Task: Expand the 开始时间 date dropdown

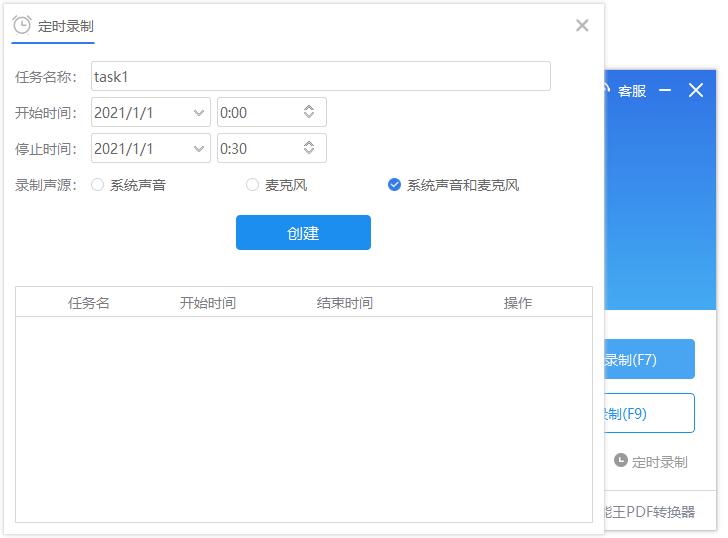Action: [198, 112]
